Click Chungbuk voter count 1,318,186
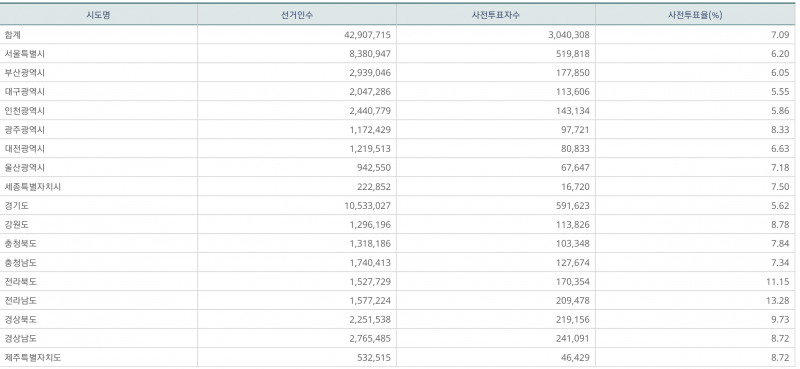Image resolution: width=800 pixels, height=369 pixels. 370,243
